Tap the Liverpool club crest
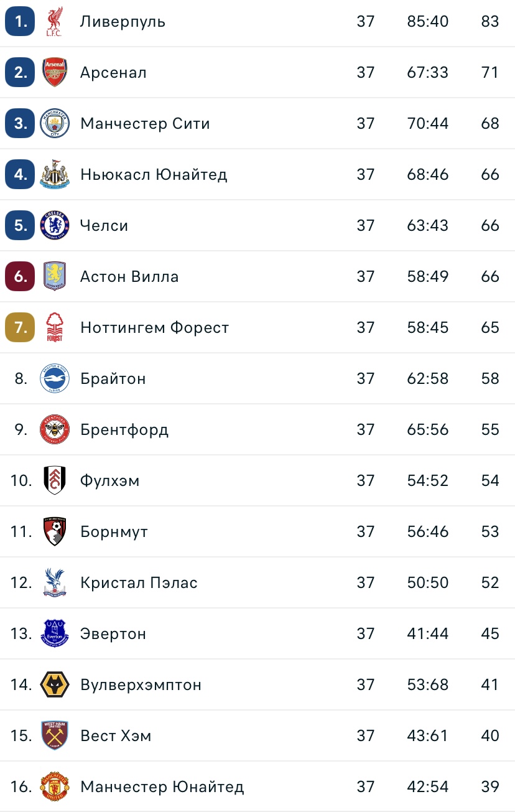 point(55,22)
